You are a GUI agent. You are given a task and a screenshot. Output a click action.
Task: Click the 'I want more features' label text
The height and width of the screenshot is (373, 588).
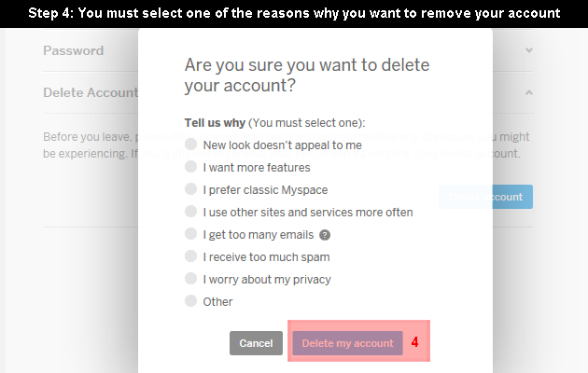(257, 168)
